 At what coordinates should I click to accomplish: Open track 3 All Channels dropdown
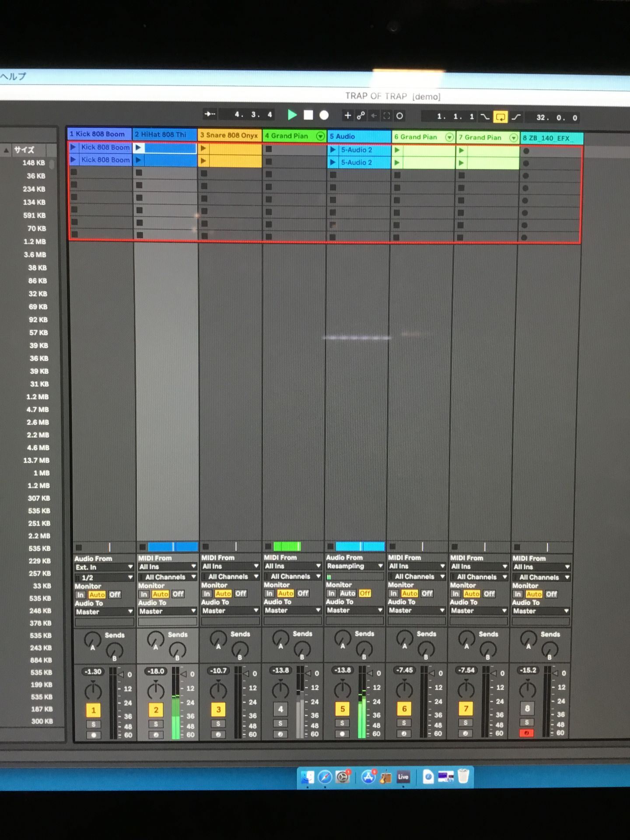[230, 577]
